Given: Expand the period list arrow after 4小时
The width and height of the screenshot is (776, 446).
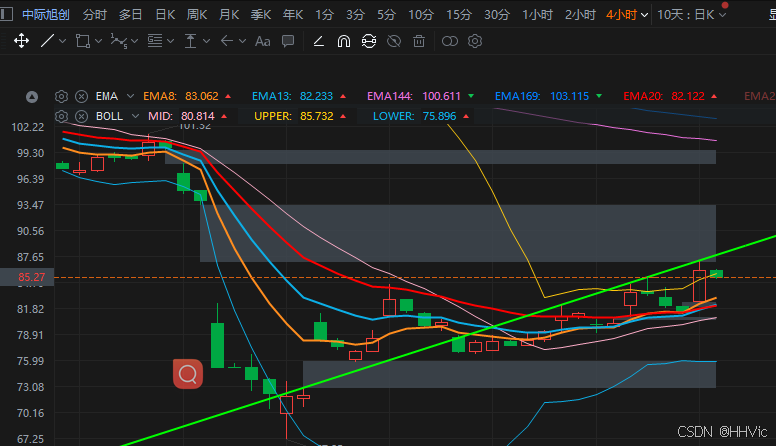Looking at the screenshot, I should (644, 15).
